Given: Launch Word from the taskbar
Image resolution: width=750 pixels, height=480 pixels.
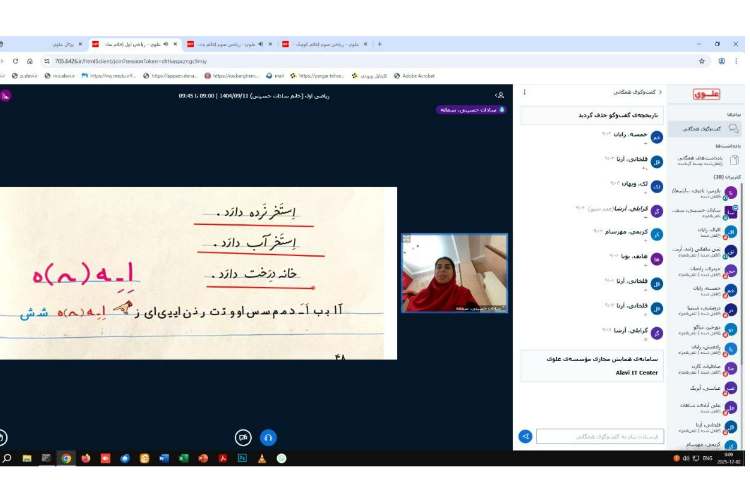Looking at the screenshot, I should 164,458.
